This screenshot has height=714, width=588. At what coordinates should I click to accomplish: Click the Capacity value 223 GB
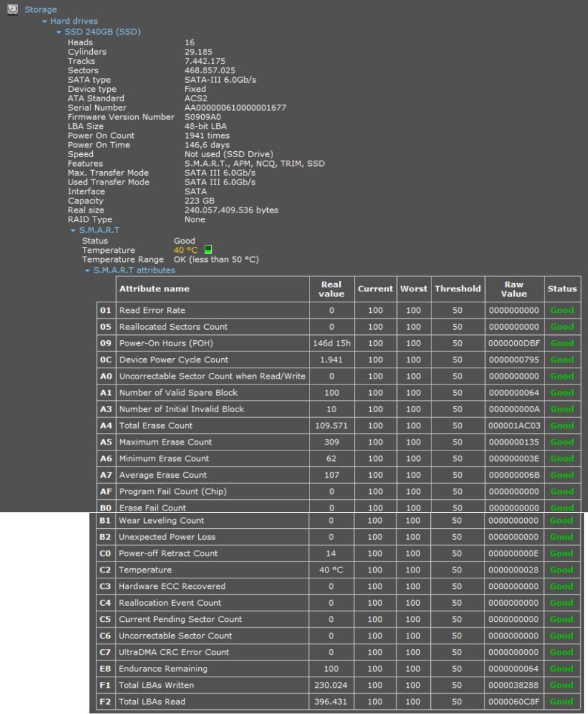pyautogui.click(x=199, y=201)
